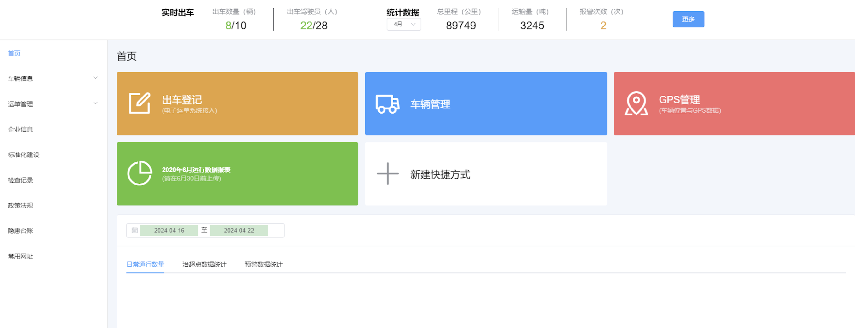Click the calendar icon in date range picker
Image resolution: width=868 pixels, height=328 pixels.
click(134, 231)
